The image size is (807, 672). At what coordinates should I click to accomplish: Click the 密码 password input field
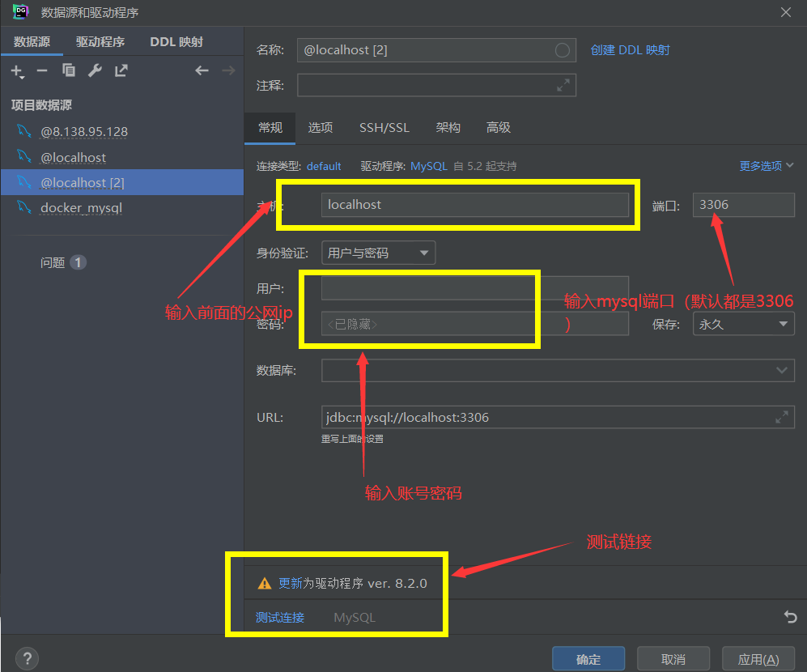point(475,324)
